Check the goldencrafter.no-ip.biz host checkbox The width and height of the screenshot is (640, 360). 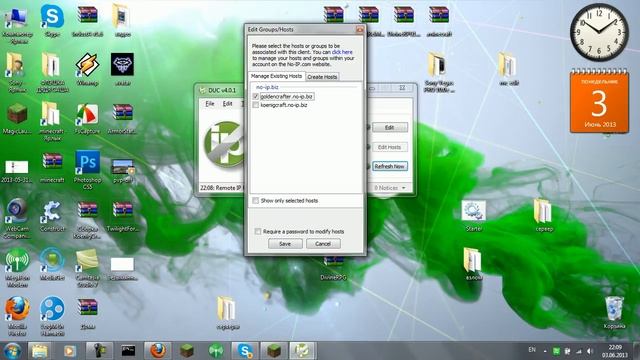256,96
